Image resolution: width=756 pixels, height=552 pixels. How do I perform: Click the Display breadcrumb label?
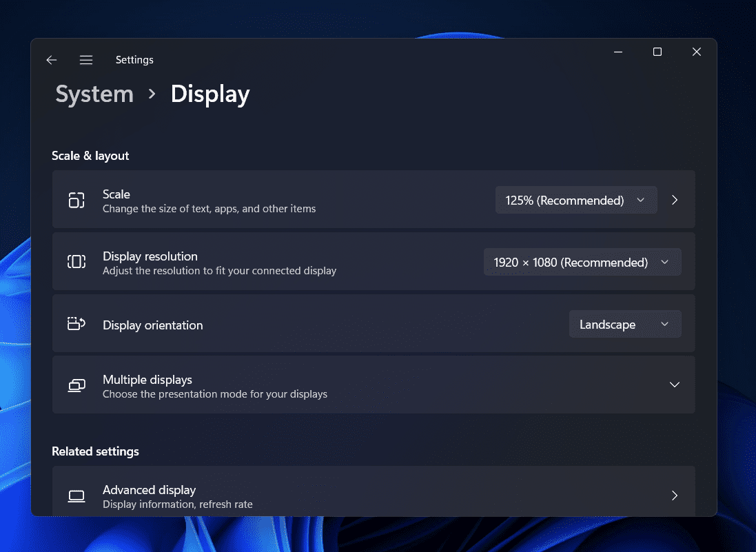pos(210,94)
